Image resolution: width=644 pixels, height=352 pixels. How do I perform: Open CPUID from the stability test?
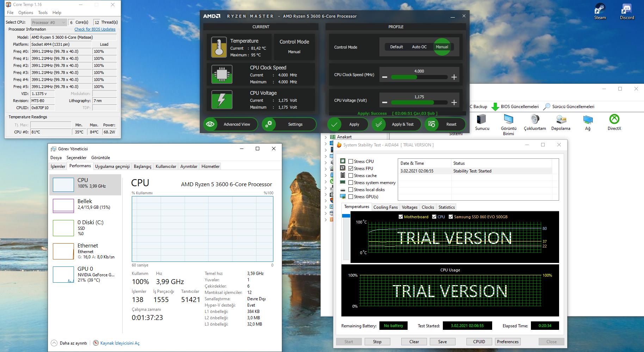(x=479, y=342)
